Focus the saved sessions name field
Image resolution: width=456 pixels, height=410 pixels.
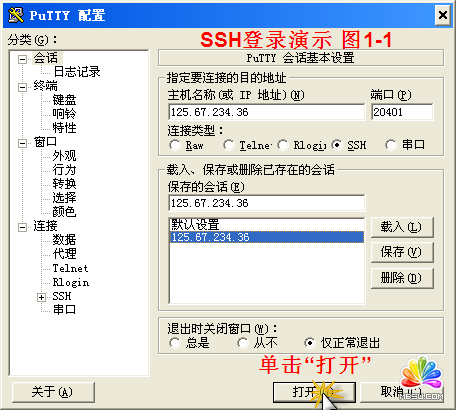(x=267, y=203)
